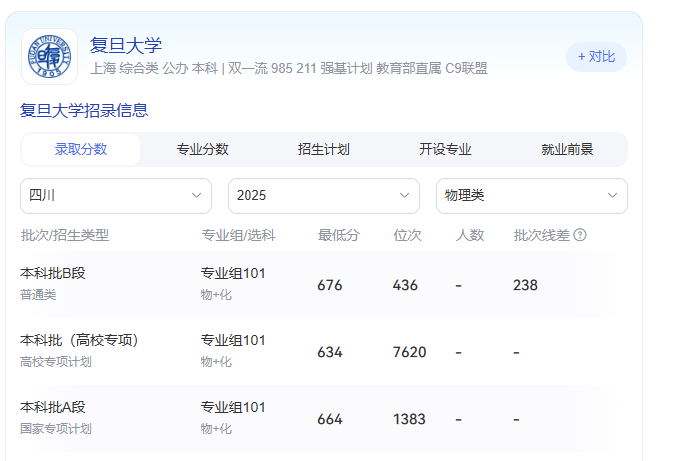Image resolution: width=700 pixels, height=461 pixels.
Task: Click the 复旦大学招录信息 section title
Action: tap(84, 110)
